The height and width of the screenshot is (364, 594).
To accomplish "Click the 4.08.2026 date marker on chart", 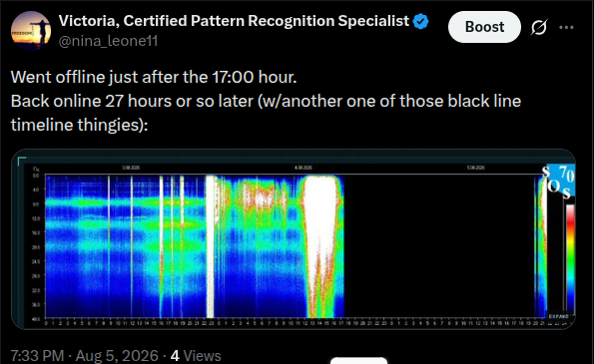I will click(x=303, y=168).
